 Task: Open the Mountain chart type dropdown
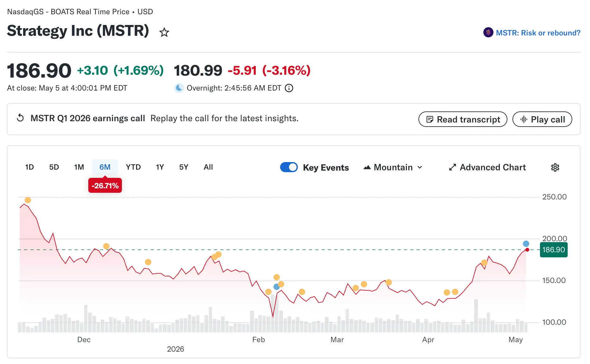393,167
